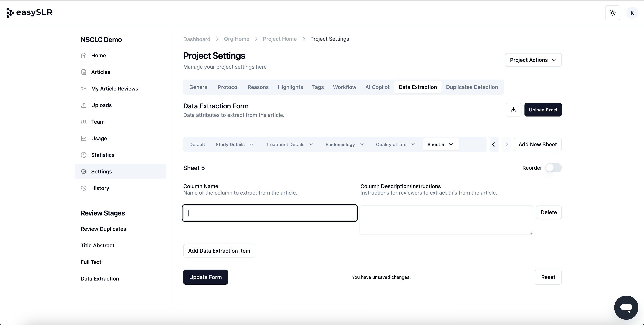Screen dimensions: 644x325
Task: Click the Uploads arrow icon
Action: click(x=84, y=105)
